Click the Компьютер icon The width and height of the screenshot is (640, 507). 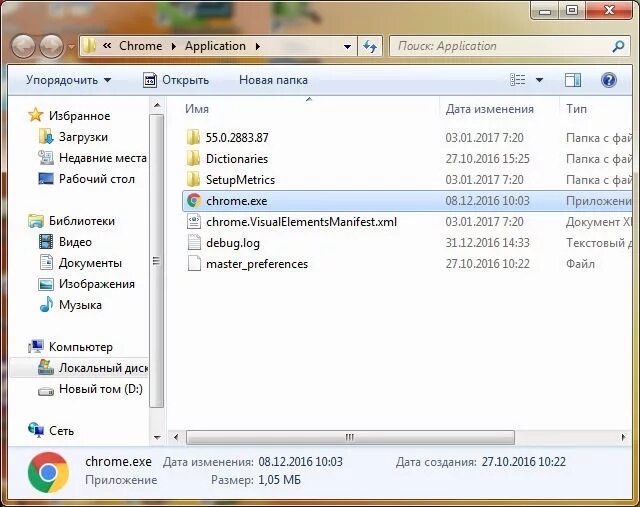36,347
